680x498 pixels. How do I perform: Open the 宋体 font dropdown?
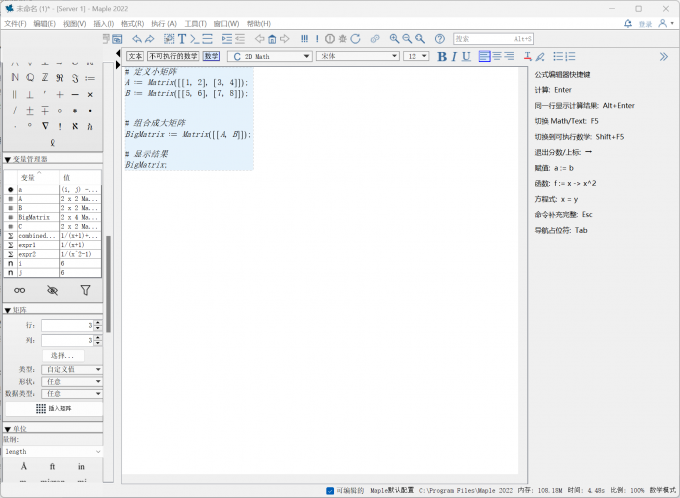coord(358,56)
